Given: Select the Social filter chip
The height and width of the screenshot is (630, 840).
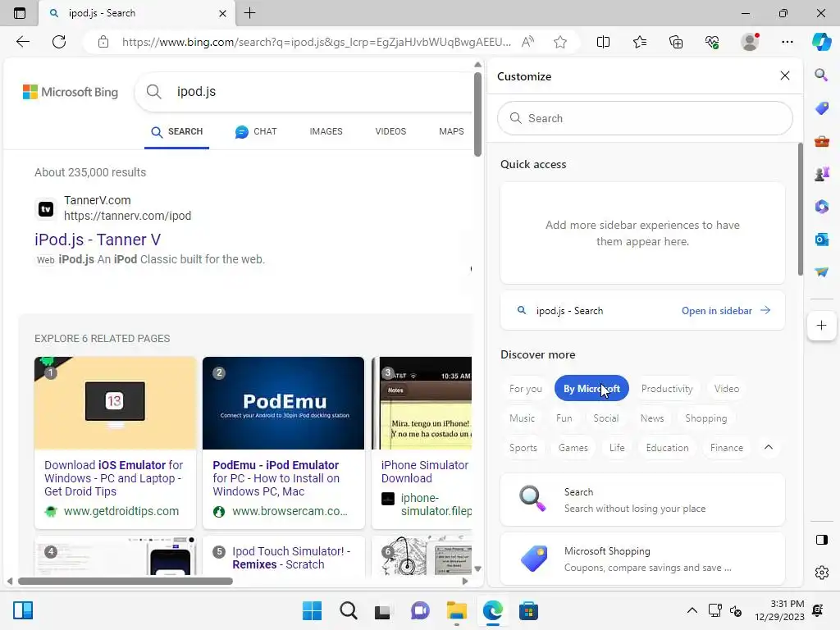Looking at the screenshot, I should (x=606, y=418).
